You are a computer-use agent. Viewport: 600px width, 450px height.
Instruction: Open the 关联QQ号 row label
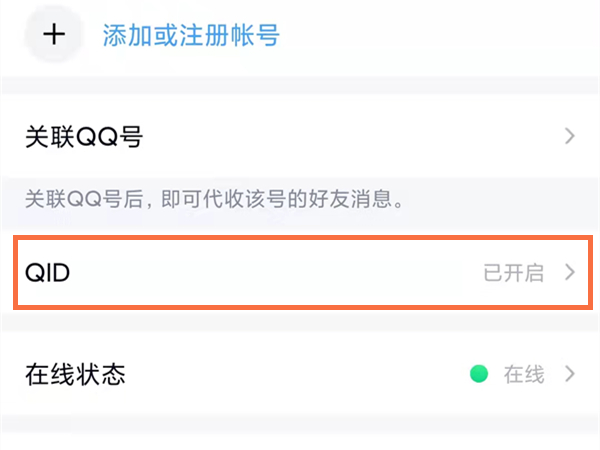click(83, 137)
